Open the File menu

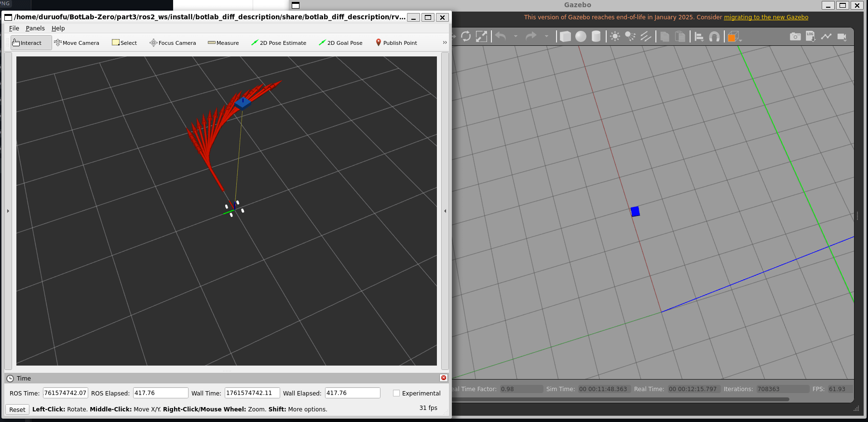point(14,28)
